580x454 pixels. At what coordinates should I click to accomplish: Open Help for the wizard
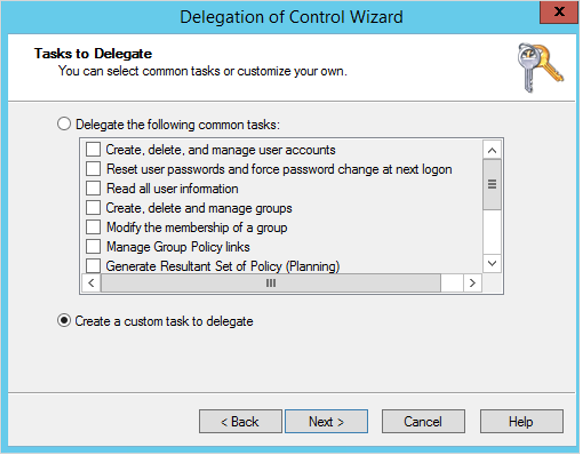(522, 421)
